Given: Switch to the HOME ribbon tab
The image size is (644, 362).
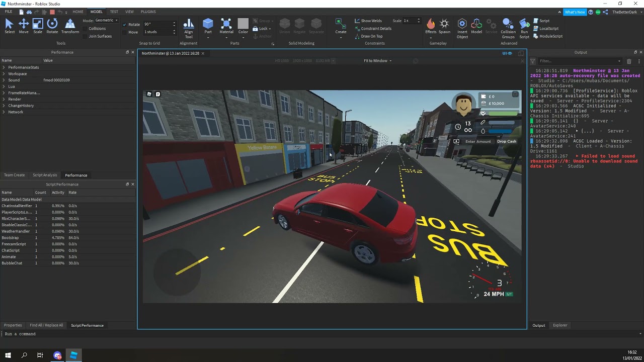Looking at the screenshot, I should [x=78, y=12].
